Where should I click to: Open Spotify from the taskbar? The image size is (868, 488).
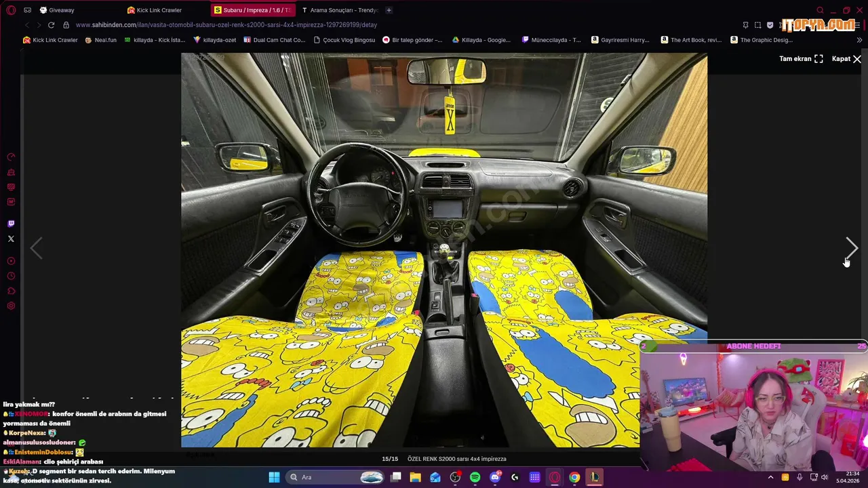tap(475, 477)
